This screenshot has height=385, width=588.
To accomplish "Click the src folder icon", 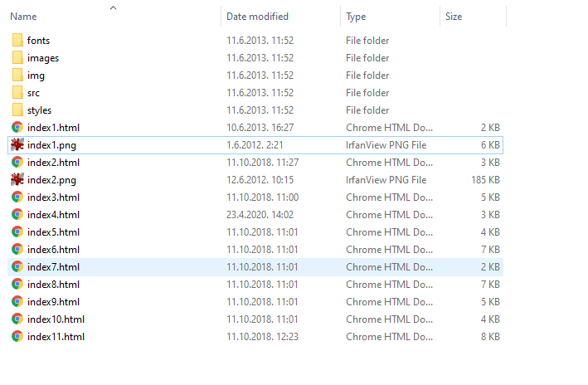I will (18, 93).
